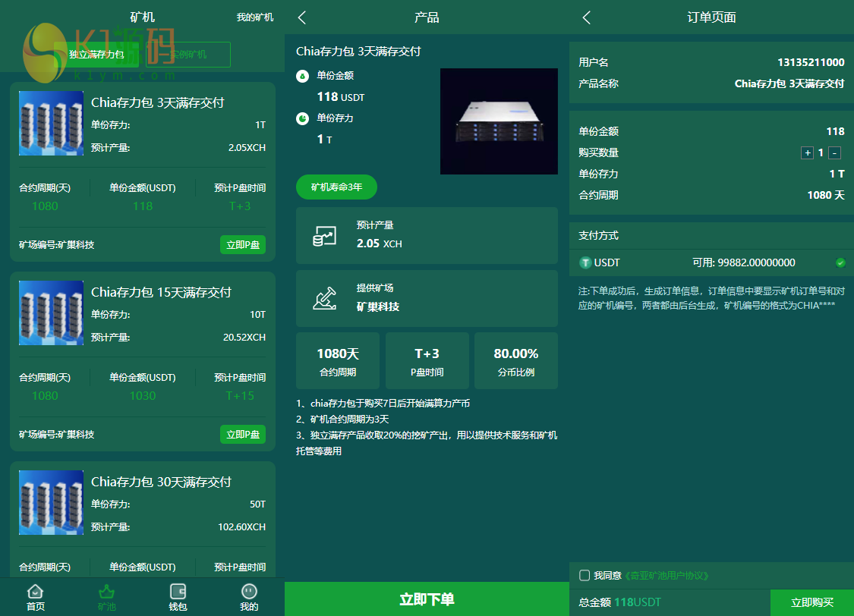Click the 预计产量 2.05 XCH card
The height and width of the screenshot is (616, 854).
pyautogui.click(x=427, y=236)
